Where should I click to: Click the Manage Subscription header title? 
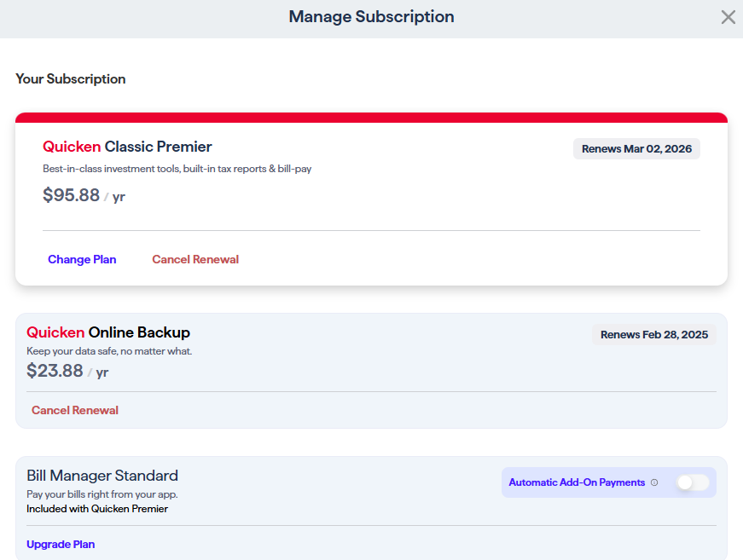click(x=372, y=16)
